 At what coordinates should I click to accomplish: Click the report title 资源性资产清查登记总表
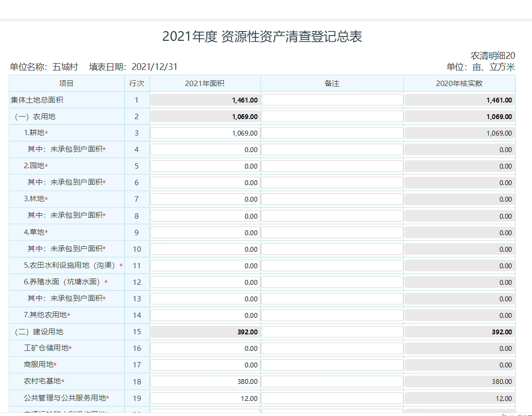tap(292, 36)
